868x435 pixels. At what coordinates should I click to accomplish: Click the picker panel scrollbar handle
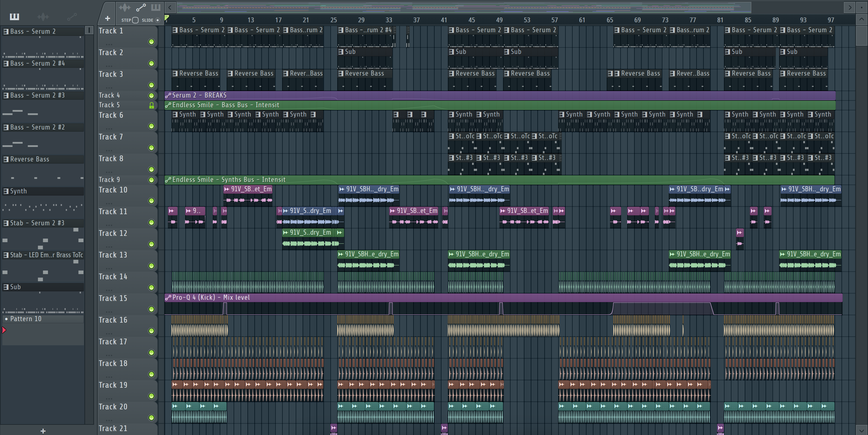[x=89, y=30]
